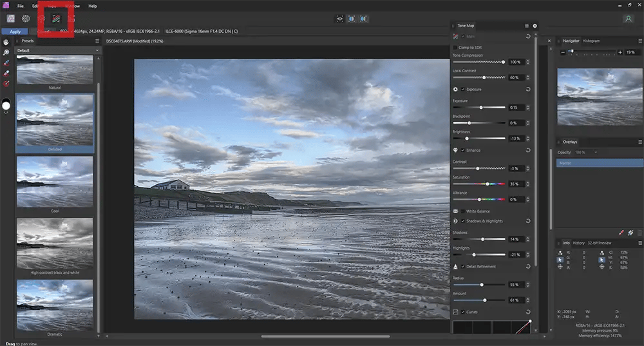Close the Tone Map panel

pos(535,26)
